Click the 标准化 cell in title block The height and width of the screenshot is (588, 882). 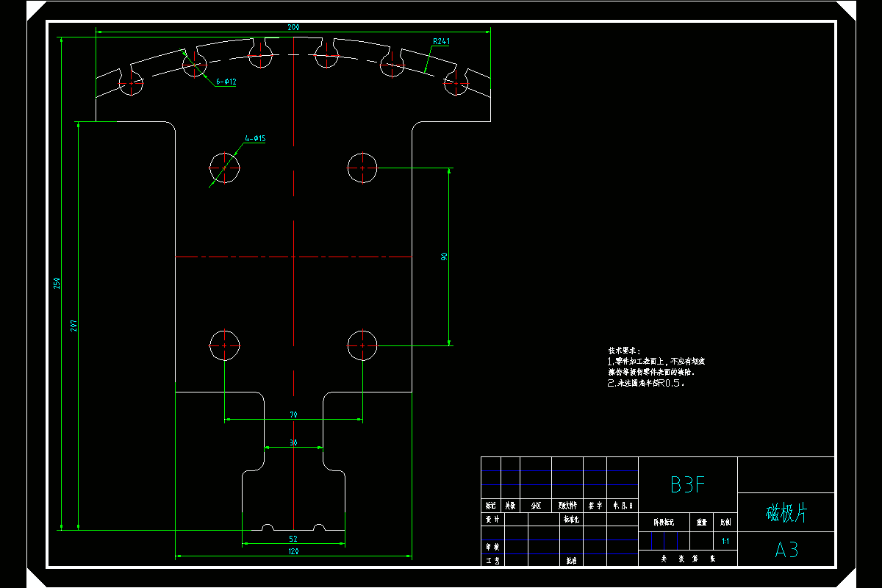click(572, 519)
